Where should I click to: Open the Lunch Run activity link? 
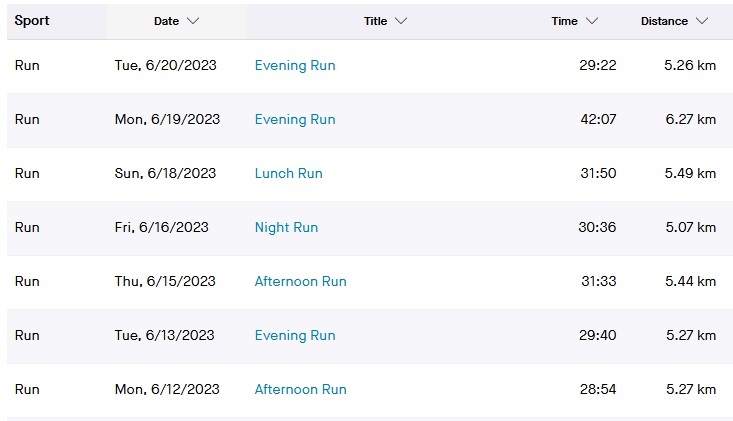[x=288, y=173]
